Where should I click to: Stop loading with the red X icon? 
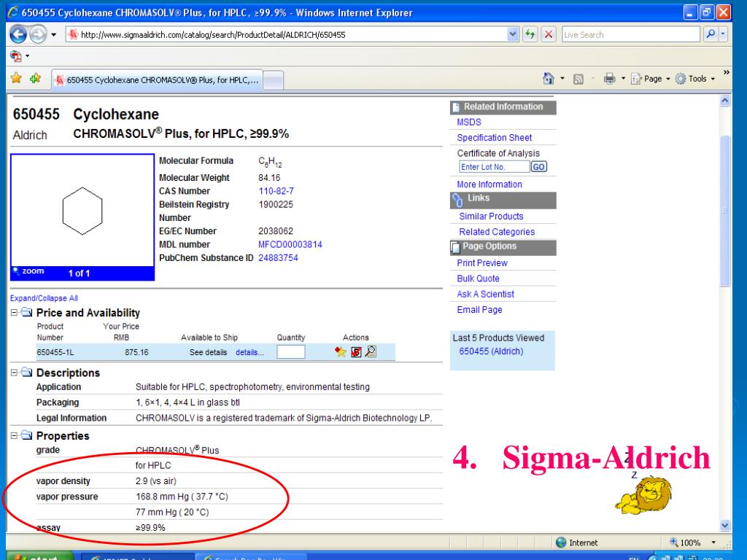[x=549, y=34]
